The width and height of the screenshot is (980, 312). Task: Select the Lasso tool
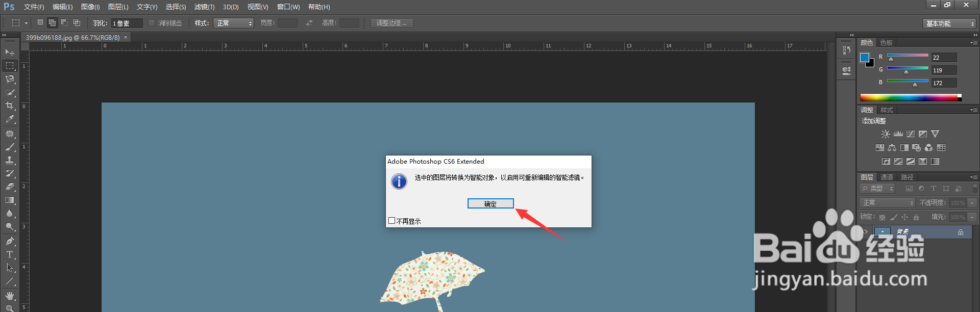(x=10, y=79)
